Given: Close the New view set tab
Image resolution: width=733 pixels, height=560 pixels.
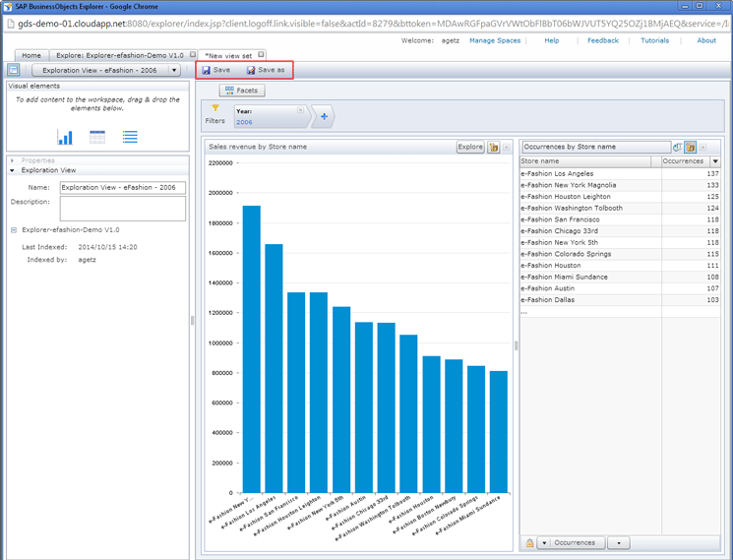Looking at the screenshot, I should pos(261,55).
